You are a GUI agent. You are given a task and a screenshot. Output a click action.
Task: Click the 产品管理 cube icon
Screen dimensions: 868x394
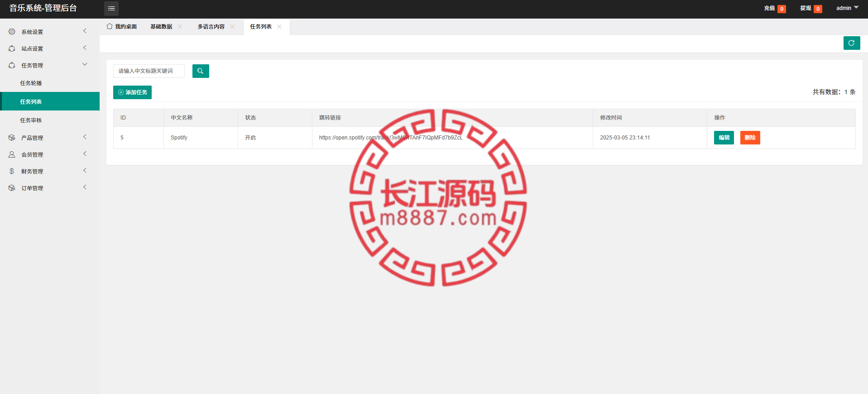pos(12,138)
